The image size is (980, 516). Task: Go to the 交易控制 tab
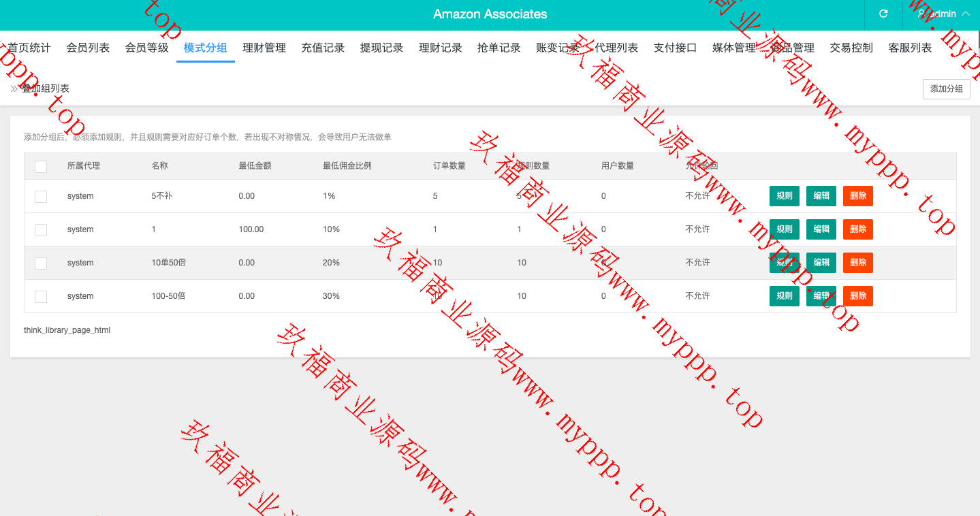click(851, 48)
